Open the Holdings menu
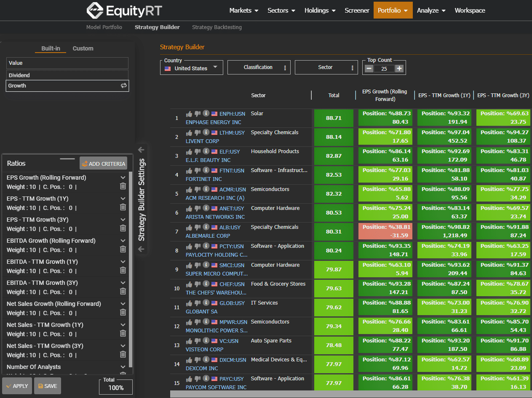 pos(320,11)
